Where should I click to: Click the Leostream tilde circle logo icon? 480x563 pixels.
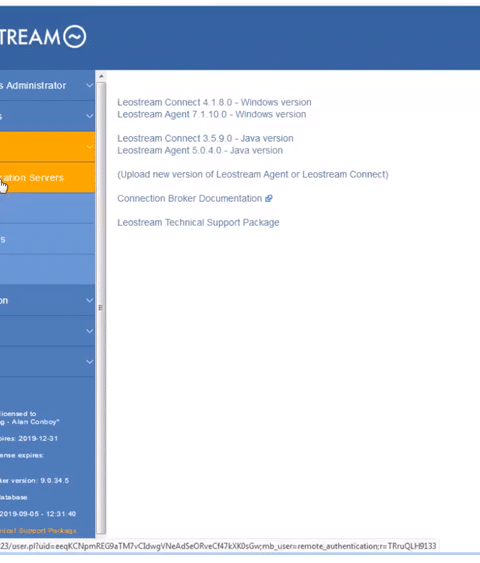[75, 36]
